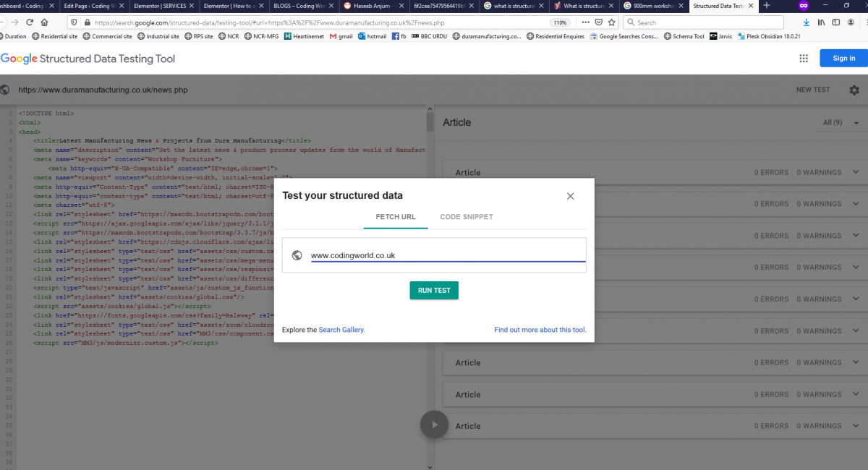Expand the second-to-last Article result row
Screen dimensions: 868x470
pyautogui.click(x=856, y=394)
